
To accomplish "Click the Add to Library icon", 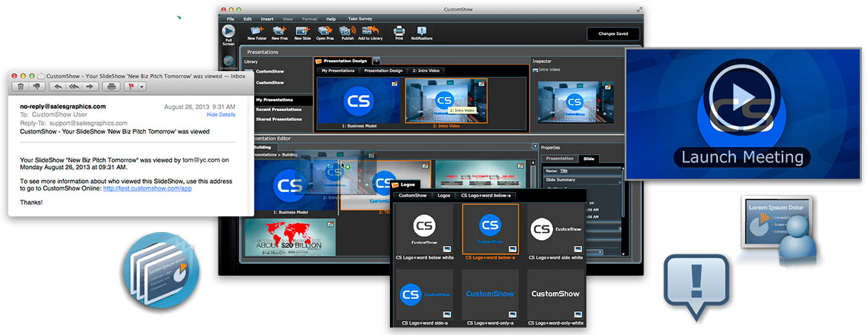I will point(370,31).
